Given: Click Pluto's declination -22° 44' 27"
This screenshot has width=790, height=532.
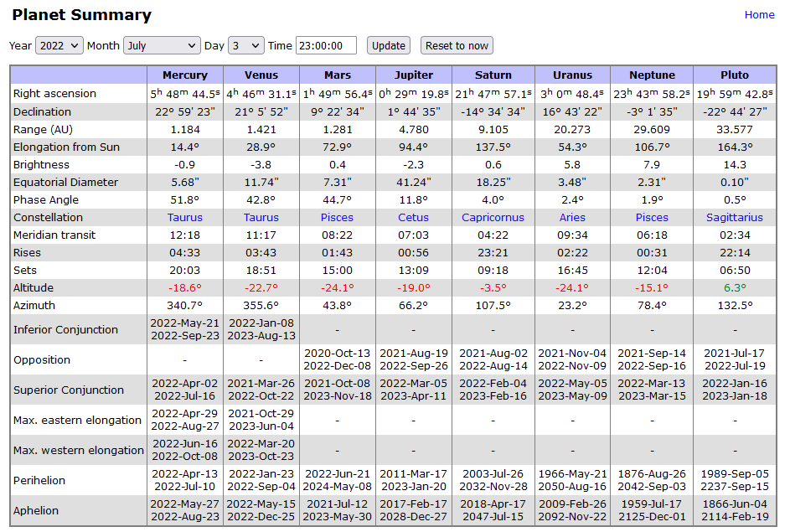Looking at the screenshot, I should pyautogui.click(x=735, y=111).
